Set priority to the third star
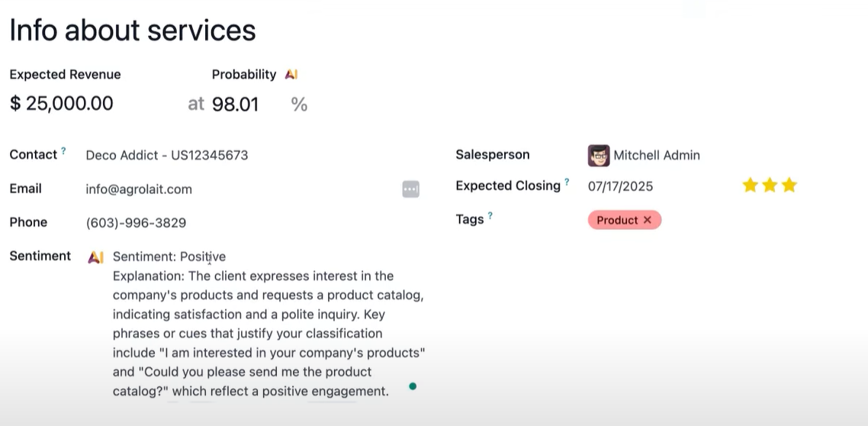This screenshot has height=426, width=868. (789, 186)
